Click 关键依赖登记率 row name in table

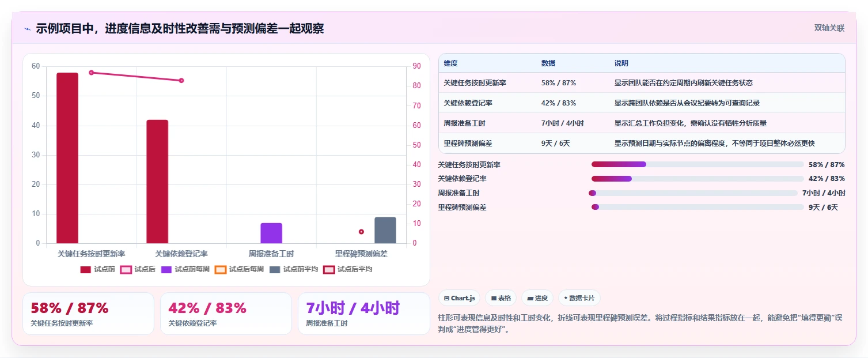[468, 103]
